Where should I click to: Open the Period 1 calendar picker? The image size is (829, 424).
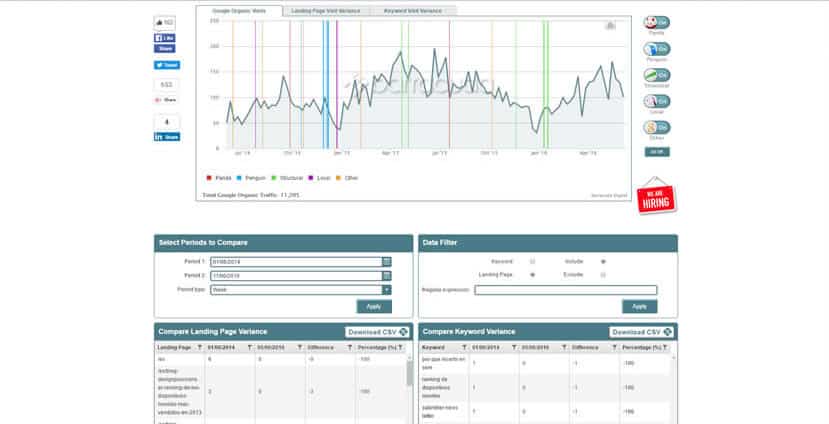pyautogui.click(x=387, y=262)
